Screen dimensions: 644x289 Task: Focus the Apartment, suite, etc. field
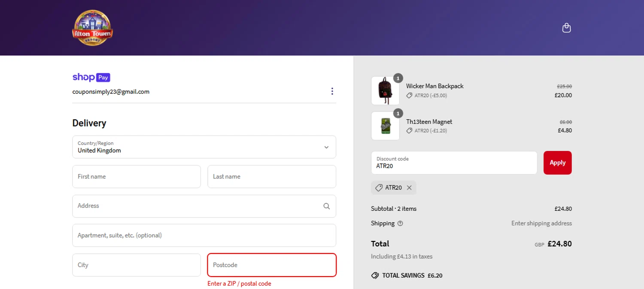tap(204, 235)
